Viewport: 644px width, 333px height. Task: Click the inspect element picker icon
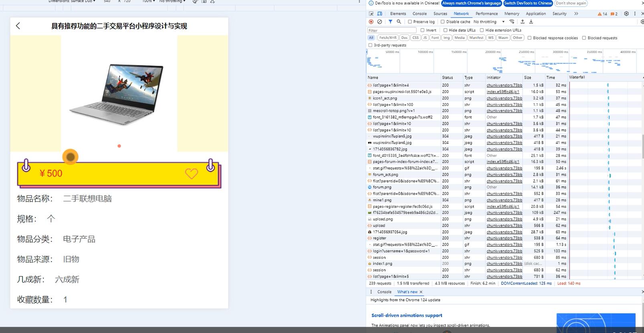371,14
